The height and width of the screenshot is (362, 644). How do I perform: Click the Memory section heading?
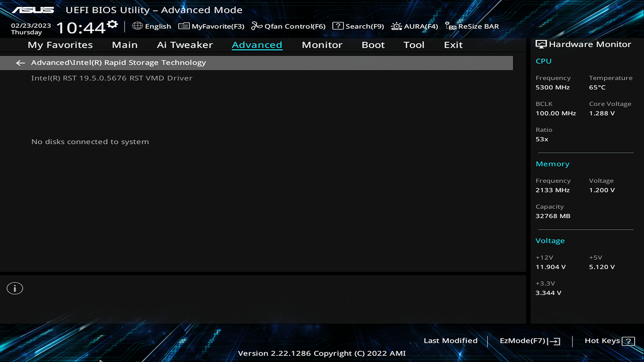point(552,164)
